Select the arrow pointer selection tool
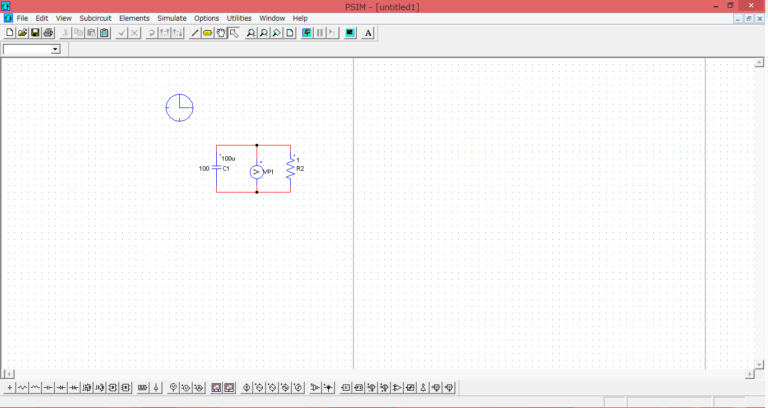Viewport: 768px width, 408px height. [x=234, y=33]
